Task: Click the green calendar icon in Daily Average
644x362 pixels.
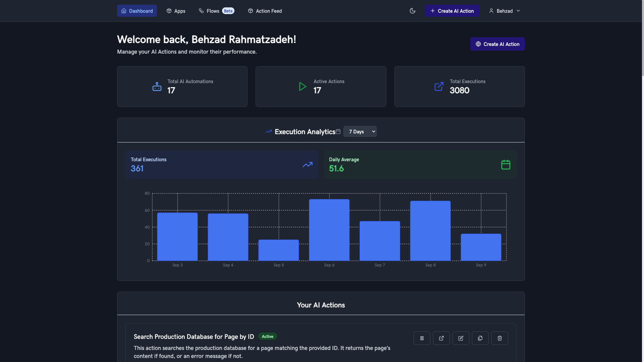Action: pos(505,165)
